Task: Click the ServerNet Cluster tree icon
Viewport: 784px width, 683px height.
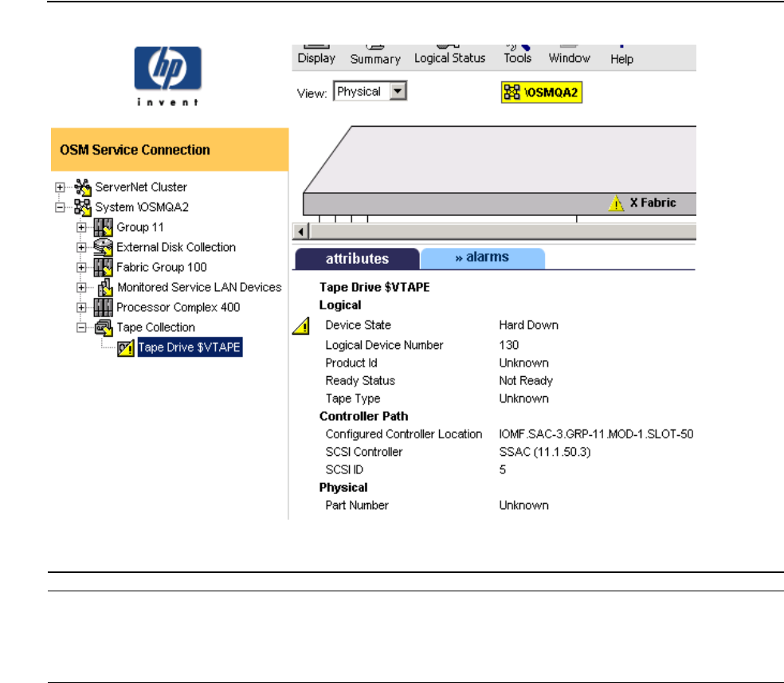Action: (82, 188)
